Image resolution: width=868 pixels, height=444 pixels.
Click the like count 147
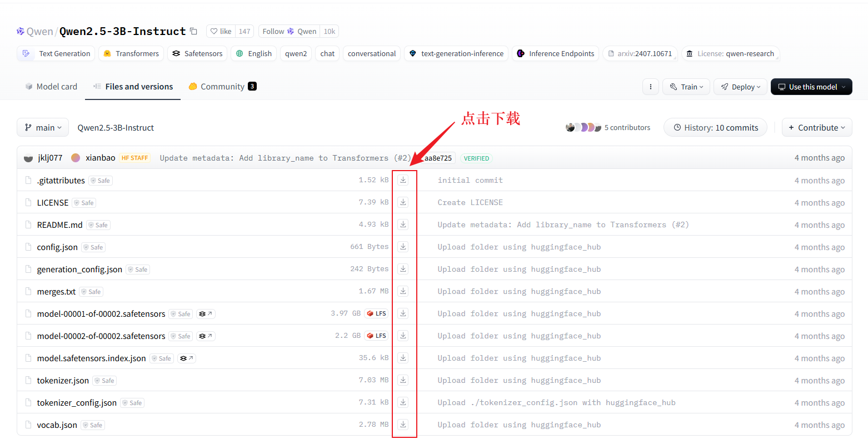245,32
